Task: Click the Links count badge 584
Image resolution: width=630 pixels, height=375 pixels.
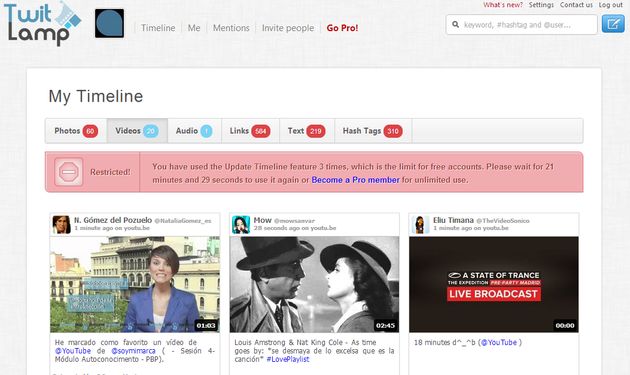Action: coord(260,131)
